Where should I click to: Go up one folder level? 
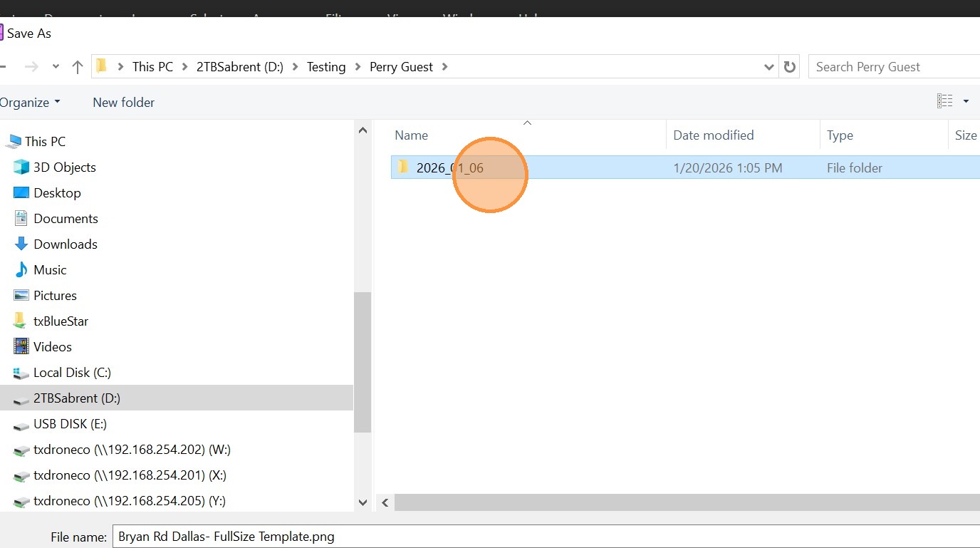coord(78,67)
